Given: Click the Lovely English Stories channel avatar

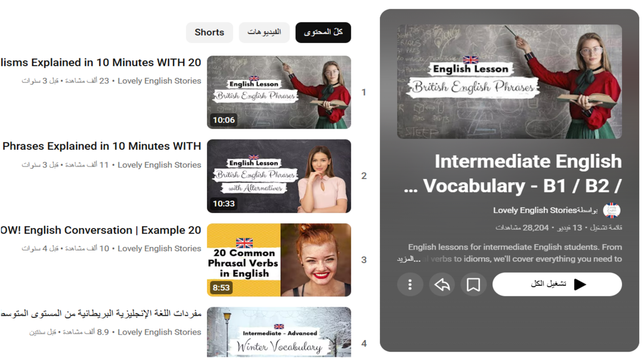Looking at the screenshot, I should (612, 210).
